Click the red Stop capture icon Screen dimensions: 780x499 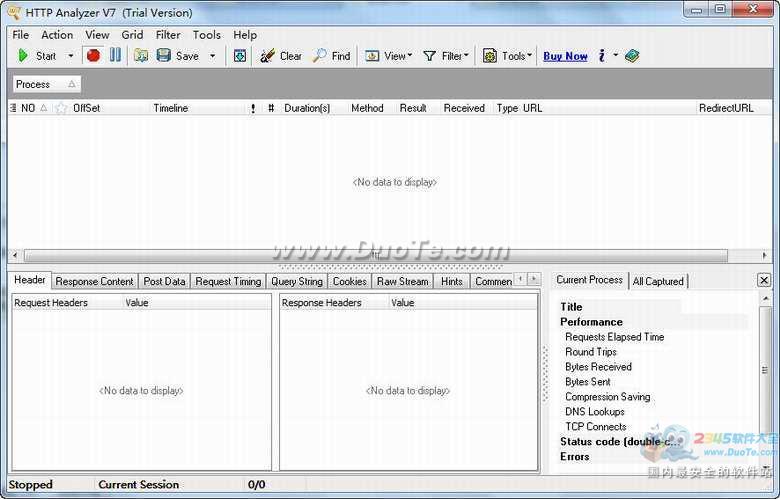pyautogui.click(x=93, y=55)
